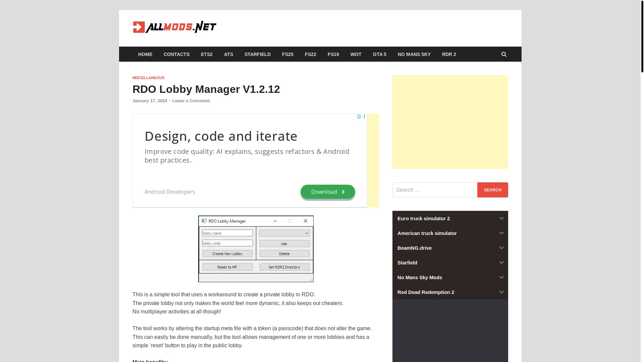Open the ad info icon
The width and height of the screenshot is (644, 362).
coord(359,117)
